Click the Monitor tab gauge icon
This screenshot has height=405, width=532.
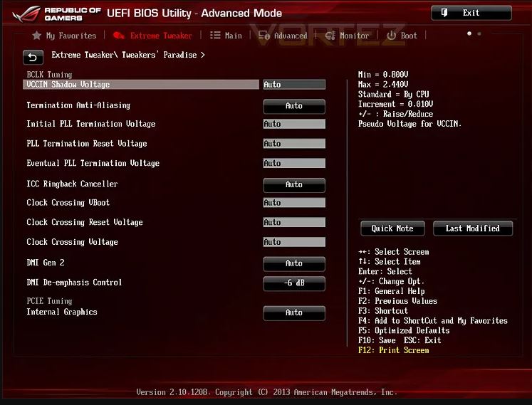click(x=330, y=36)
